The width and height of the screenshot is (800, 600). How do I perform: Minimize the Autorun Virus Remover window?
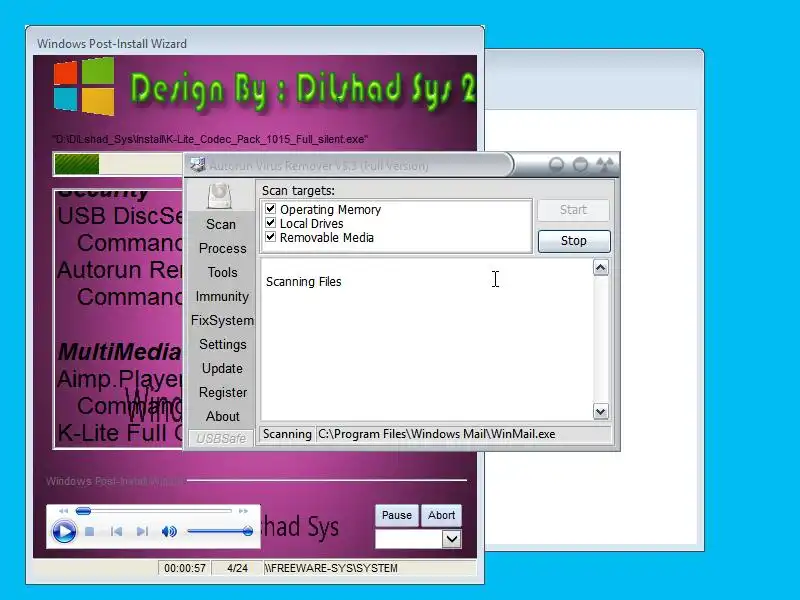[556, 165]
